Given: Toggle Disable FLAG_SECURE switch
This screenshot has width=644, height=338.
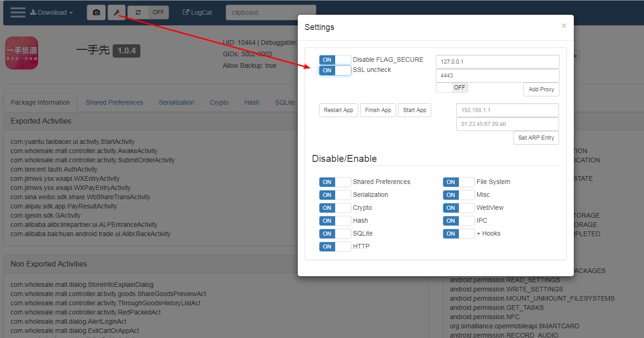Looking at the screenshot, I should (335, 59).
